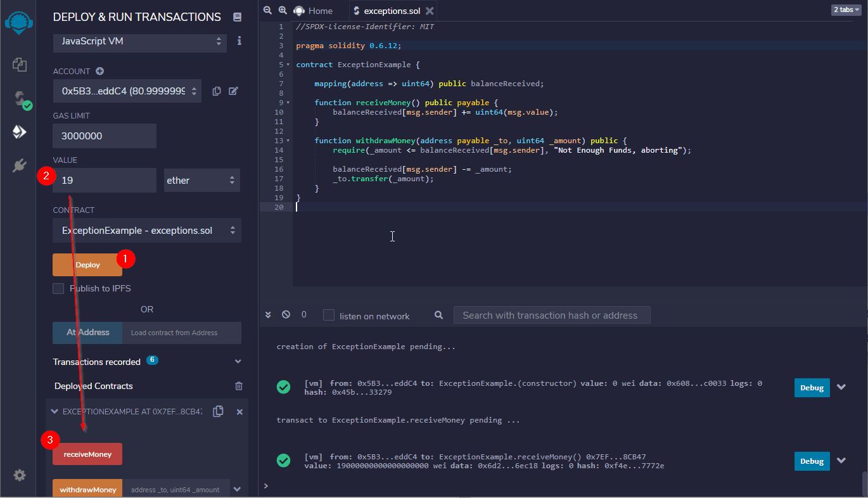The height and width of the screenshot is (498, 868).
Task: Add new account plus icon
Action: click(99, 72)
